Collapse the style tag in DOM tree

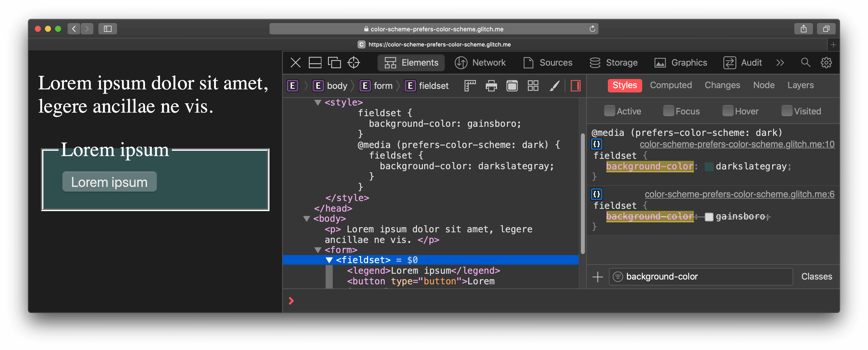coord(317,102)
